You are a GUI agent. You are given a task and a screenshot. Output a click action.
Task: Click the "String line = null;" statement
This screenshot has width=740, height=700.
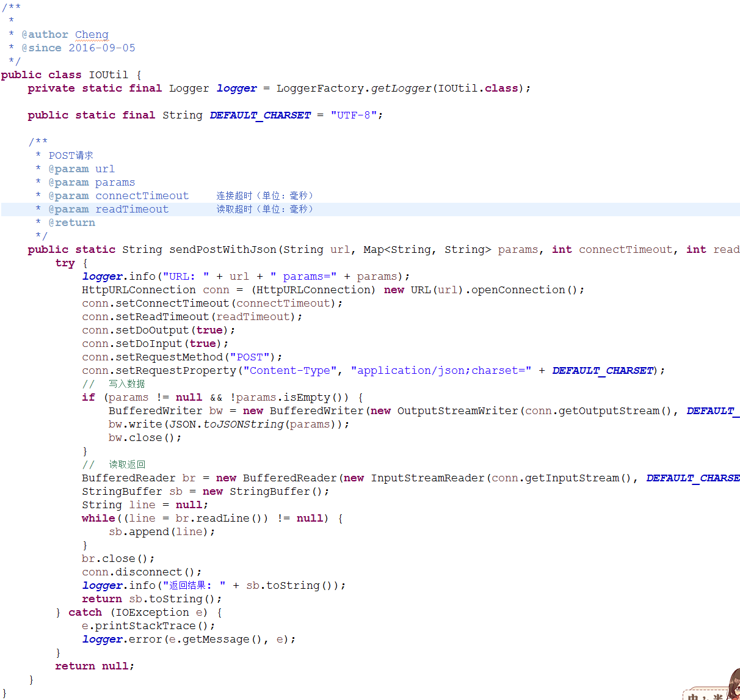point(145,505)
